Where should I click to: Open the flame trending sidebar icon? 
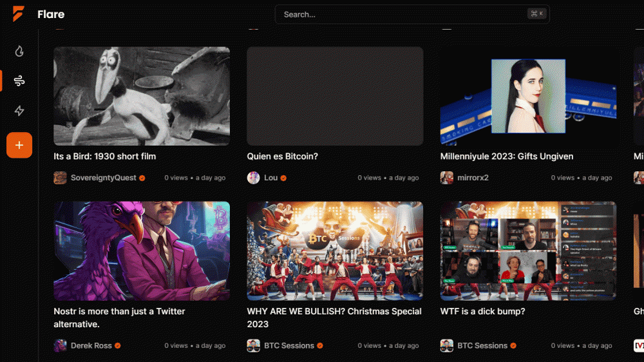[19, 51]
